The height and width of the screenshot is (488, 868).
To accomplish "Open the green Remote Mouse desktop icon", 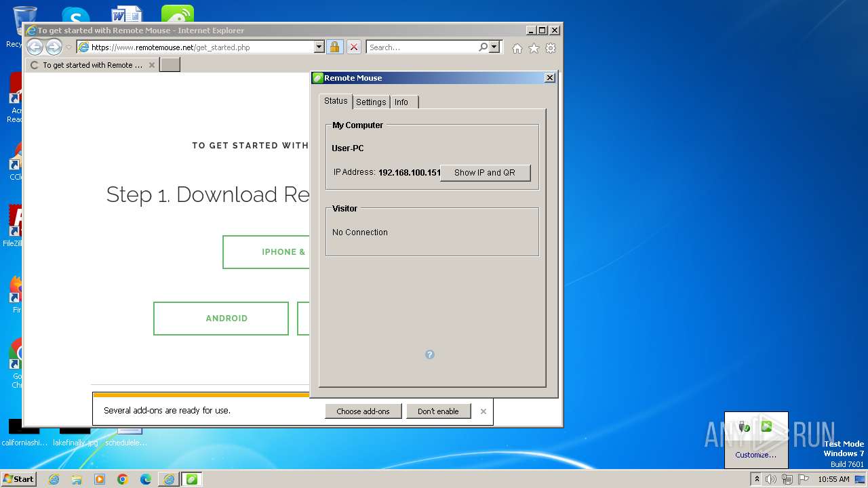I will point(178,14).
